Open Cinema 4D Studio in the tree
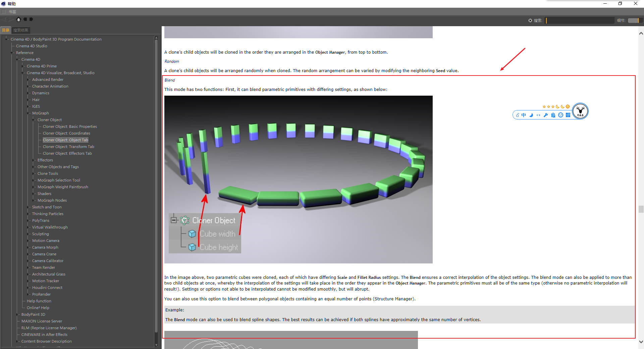Viewport: 644px width, 349px height. coord(32,46)
